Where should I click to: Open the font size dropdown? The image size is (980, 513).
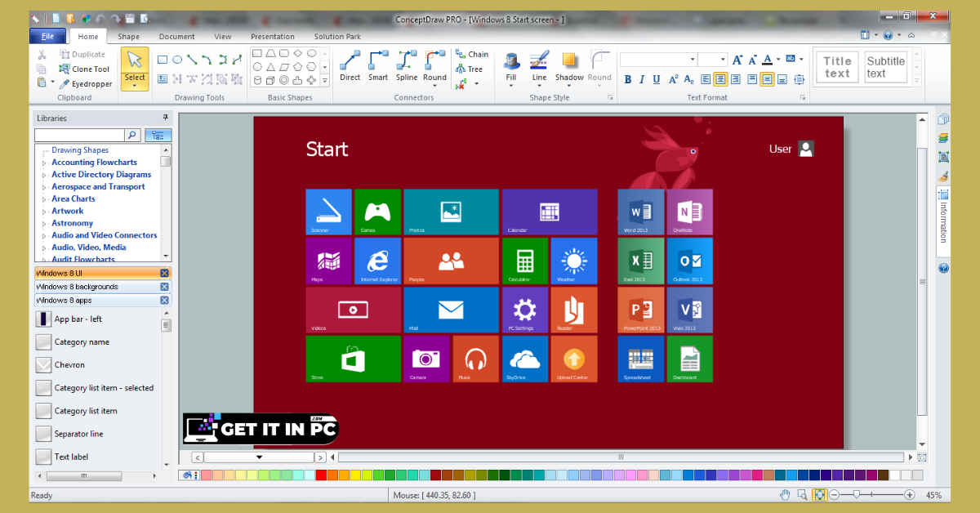(x=724, y=60)
